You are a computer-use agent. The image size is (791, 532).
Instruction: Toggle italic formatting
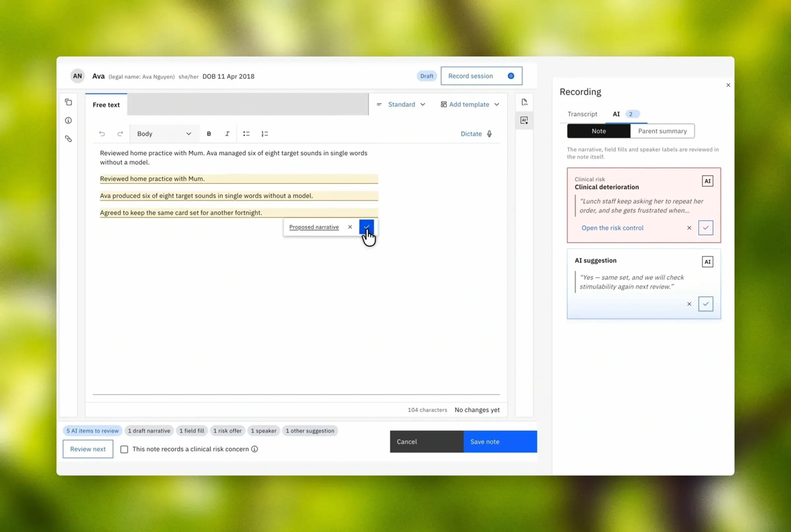click(x=227, y=134)
